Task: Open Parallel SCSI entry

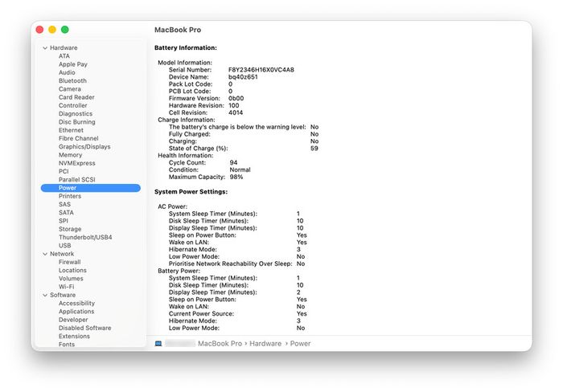Action: (x=77, y=180)
